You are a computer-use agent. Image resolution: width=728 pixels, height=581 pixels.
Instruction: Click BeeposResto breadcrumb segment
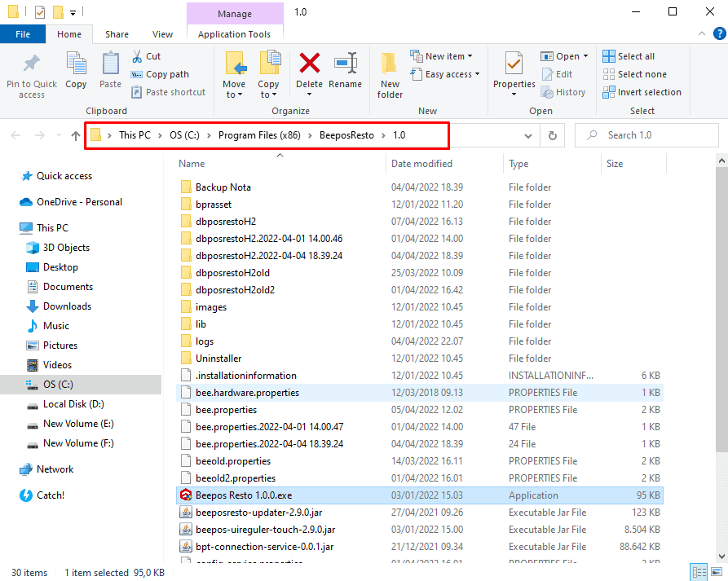pos(346,135)
